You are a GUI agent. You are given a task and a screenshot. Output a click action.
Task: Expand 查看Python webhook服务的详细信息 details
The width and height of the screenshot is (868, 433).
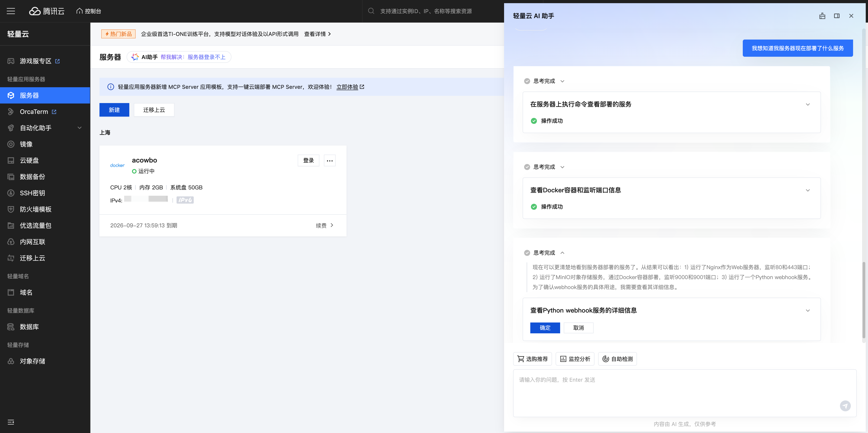coord(808,310)
